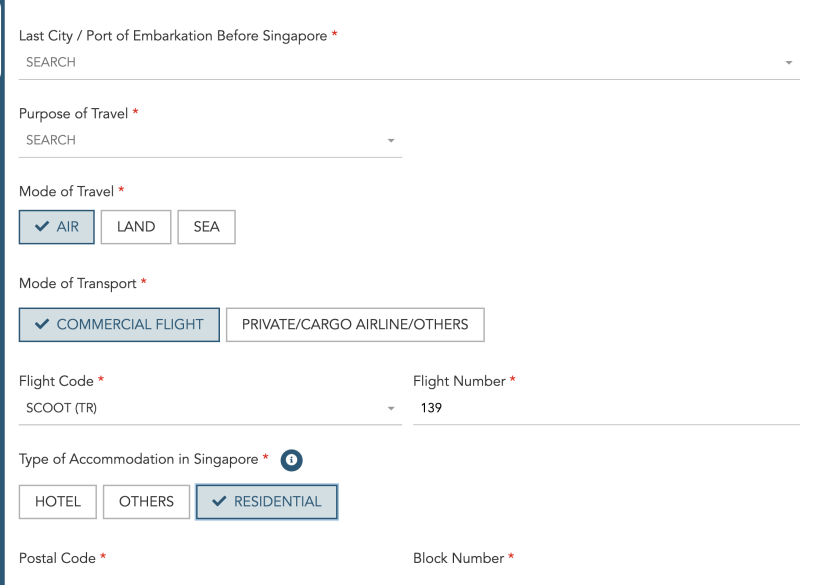Click the Last City search field
The width and height of the screenshot is (814, 585).
[400, 63]
